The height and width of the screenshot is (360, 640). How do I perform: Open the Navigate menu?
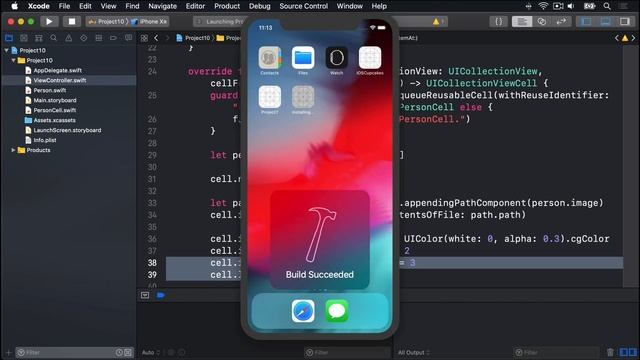coord(162,6)
